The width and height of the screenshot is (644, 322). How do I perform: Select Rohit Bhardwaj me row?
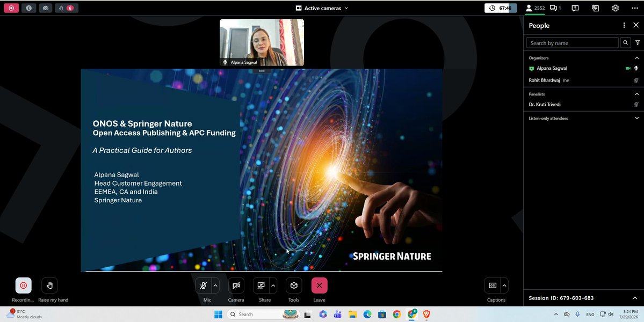(x=584, y=80)
